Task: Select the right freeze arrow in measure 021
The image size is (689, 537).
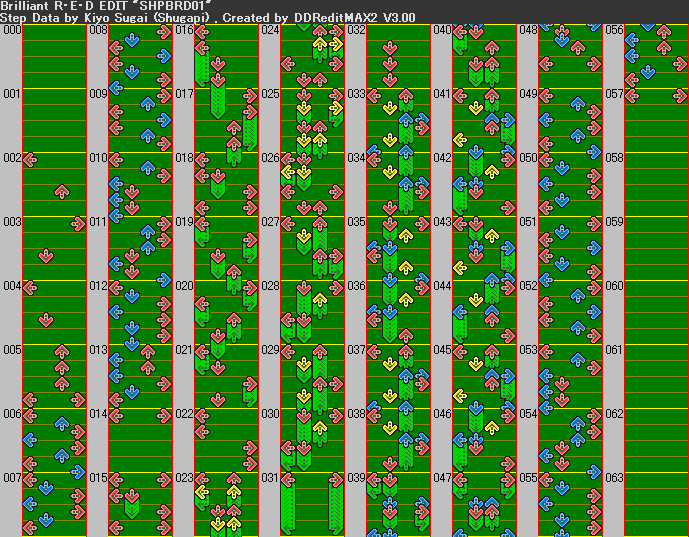Action: point(250,392)
